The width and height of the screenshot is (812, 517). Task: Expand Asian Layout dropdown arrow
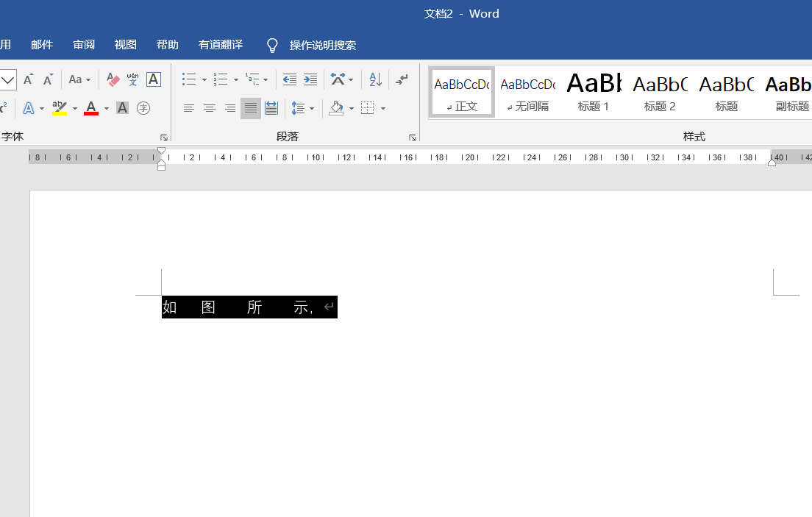[351, 79]
